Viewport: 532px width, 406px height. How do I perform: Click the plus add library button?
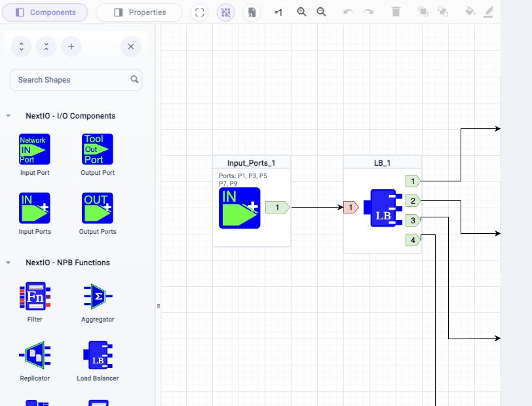(71, 46)
